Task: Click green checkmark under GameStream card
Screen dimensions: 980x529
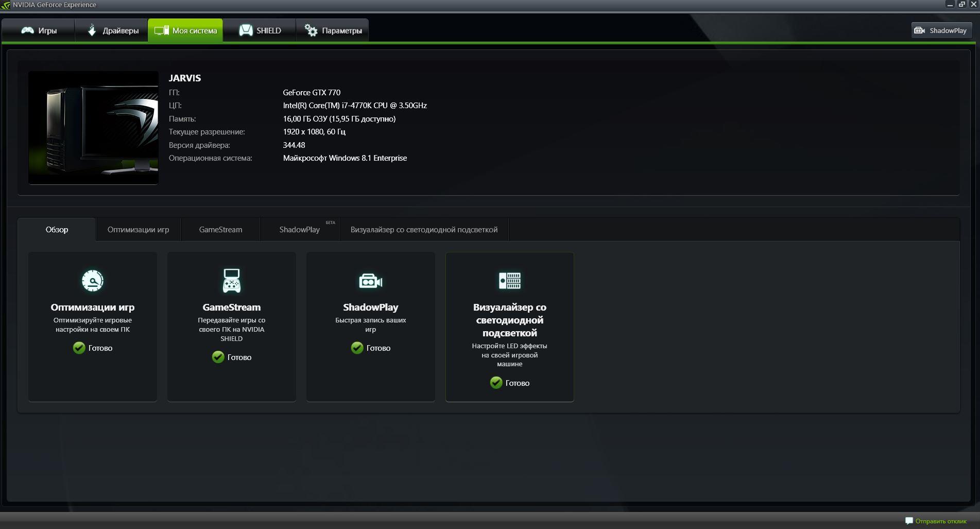Action: pyautogui.click(x=218, y=357)
